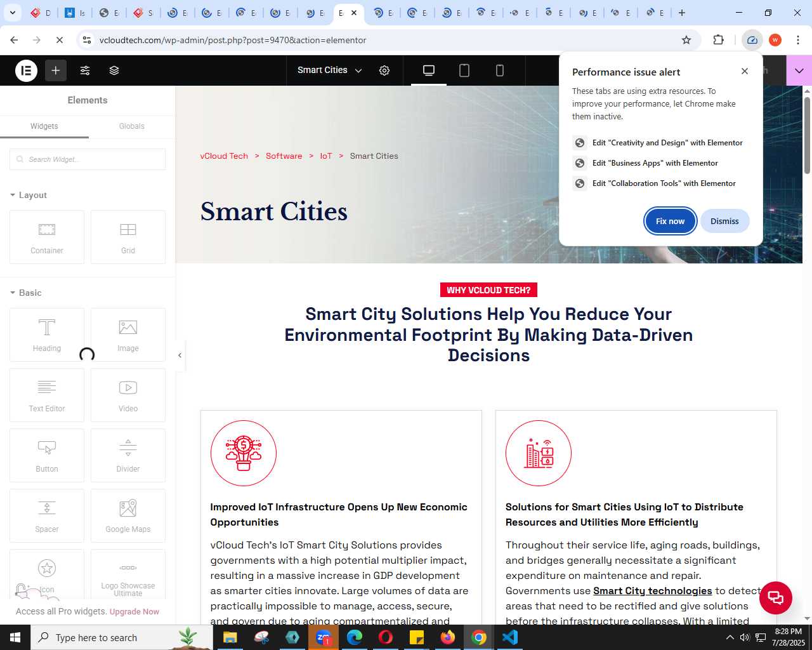Expand the purple publish options chevron
The height and width of the screenshot is (650, 812).
[x=799, y=70]
